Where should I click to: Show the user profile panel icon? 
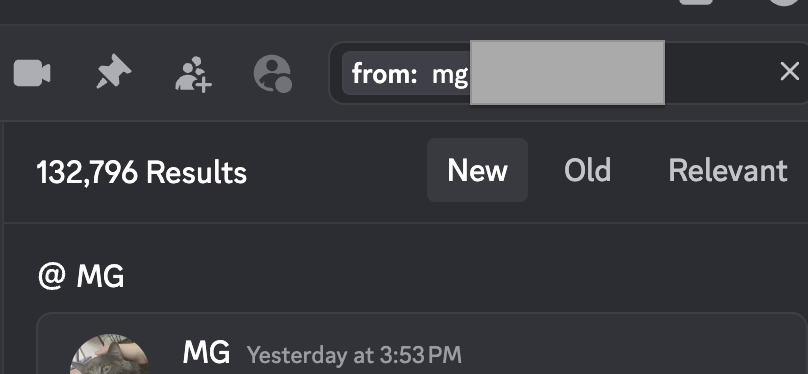(273, 74)
